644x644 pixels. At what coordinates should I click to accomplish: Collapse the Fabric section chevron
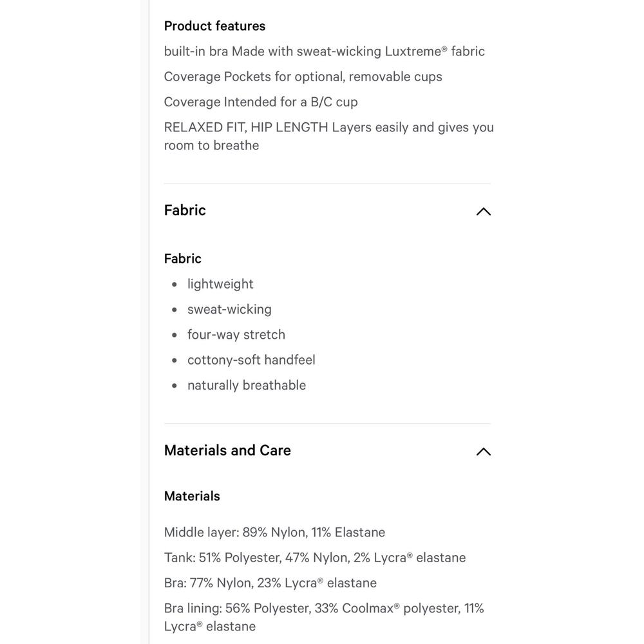coord(483,211)
